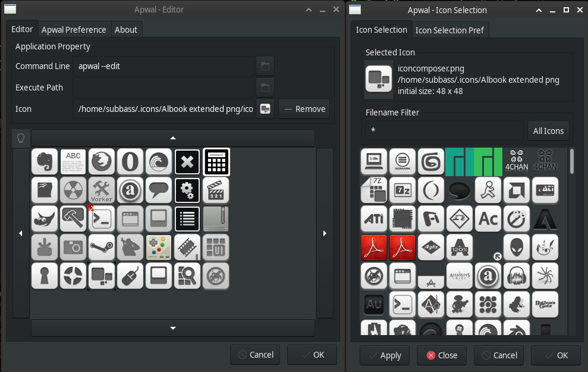The width and height of the screenshot is (588, 372).
Task: Click the ABC text document icon
Action: 73,162
